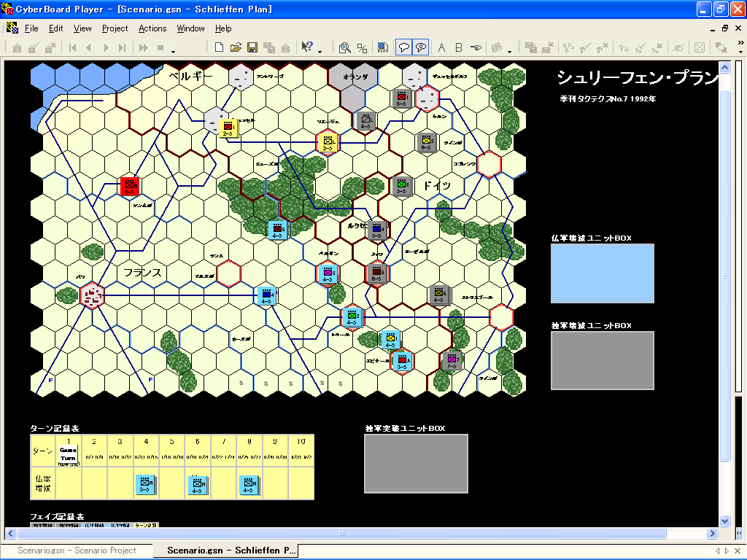Click the horizontal scrollbar right arrow

click(712, 533)
